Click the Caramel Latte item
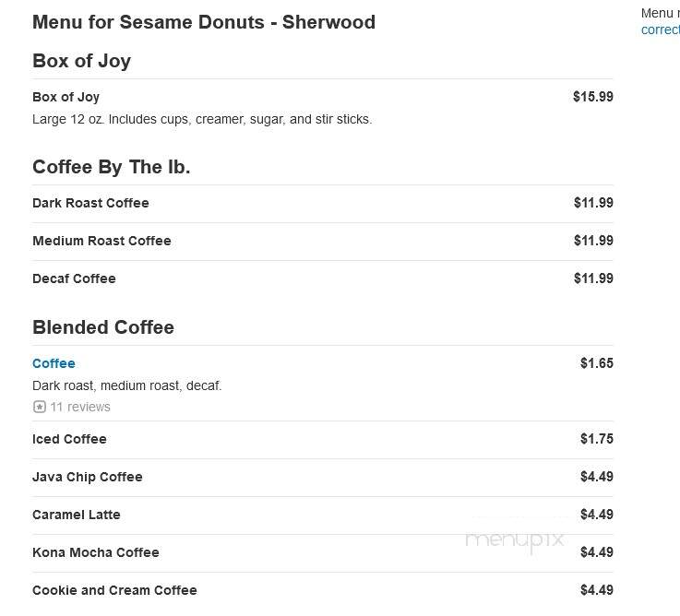 point(77,515)
